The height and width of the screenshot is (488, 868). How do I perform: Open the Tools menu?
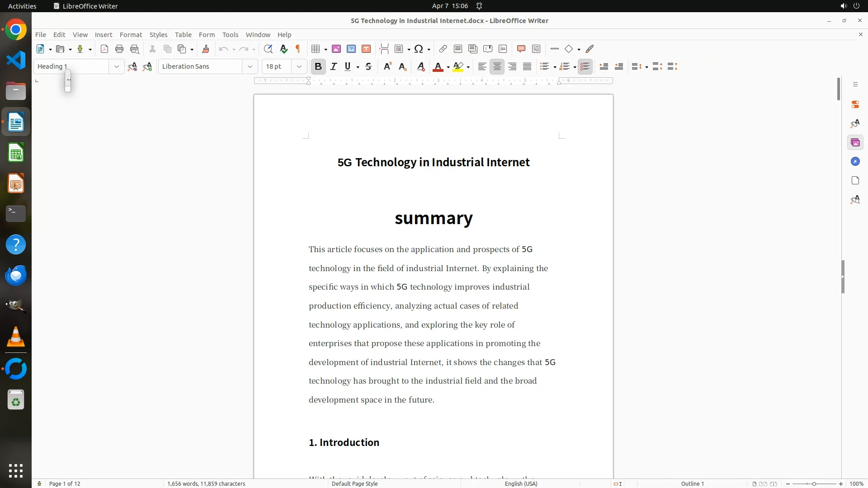click(x=230, y=35)
